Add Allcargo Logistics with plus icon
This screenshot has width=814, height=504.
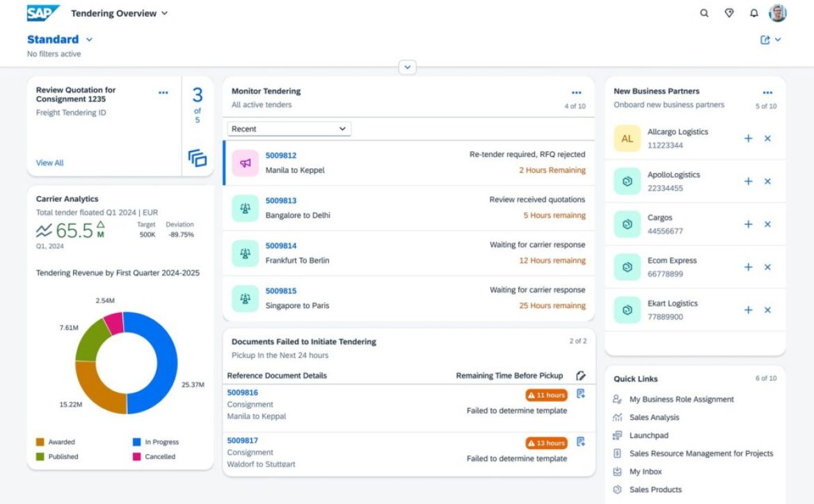[x=749, y=138]
